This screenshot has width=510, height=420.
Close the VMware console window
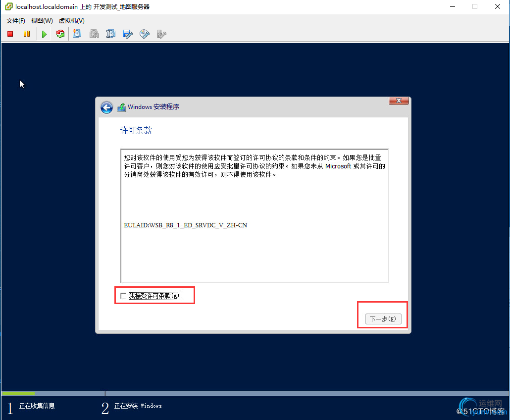pos(497,6)
